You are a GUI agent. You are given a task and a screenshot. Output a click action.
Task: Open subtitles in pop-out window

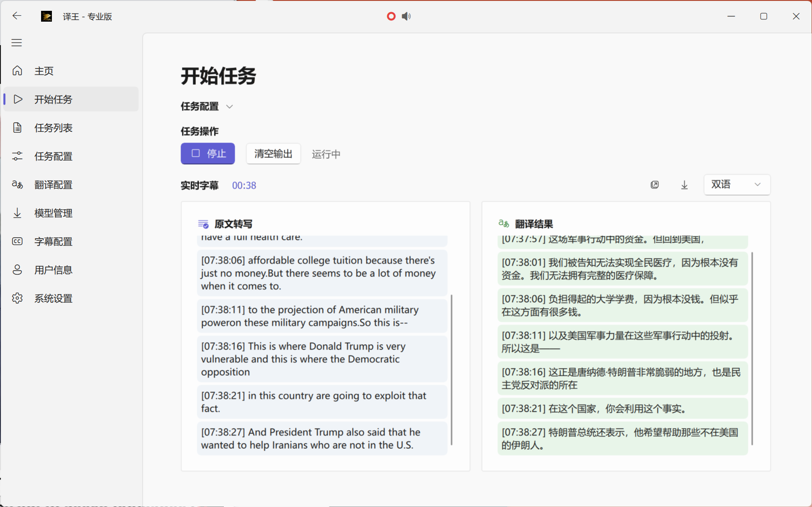click(x=654, y=185)
